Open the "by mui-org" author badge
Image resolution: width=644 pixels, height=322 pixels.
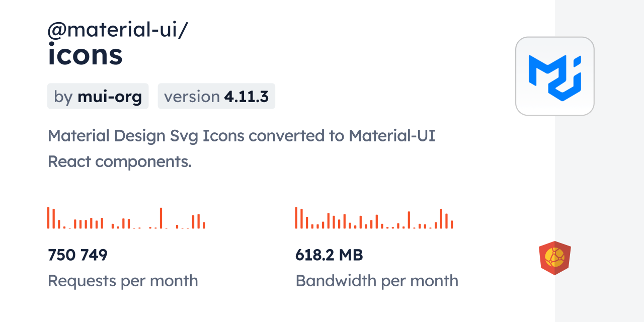98,96
